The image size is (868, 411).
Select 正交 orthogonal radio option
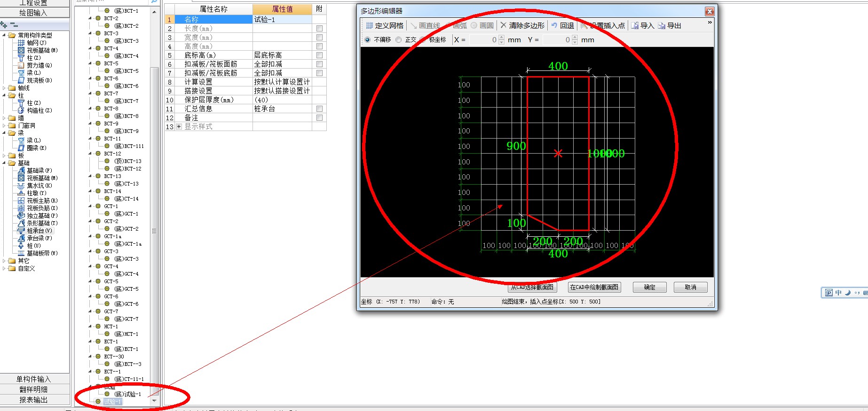click(x=406, y=40)
